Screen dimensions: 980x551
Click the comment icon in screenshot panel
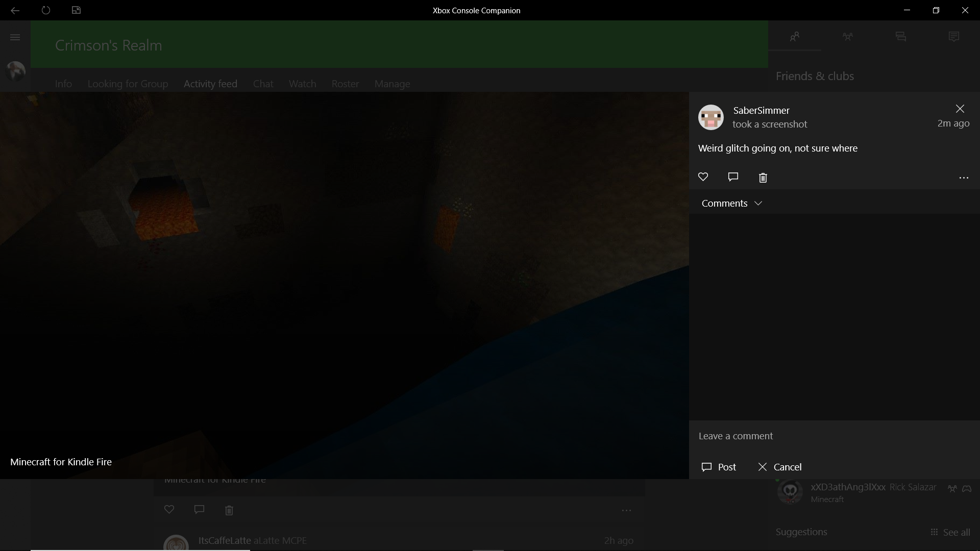point(733,177)
